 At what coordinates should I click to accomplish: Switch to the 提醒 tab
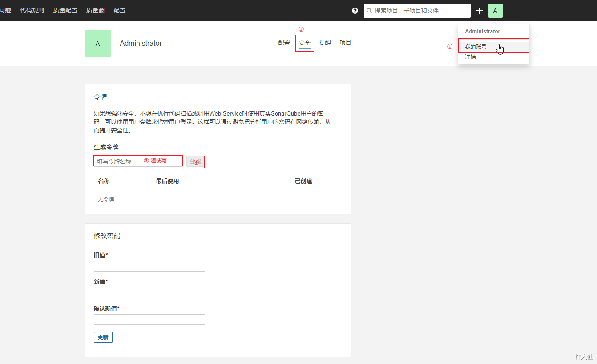point(325,43)
